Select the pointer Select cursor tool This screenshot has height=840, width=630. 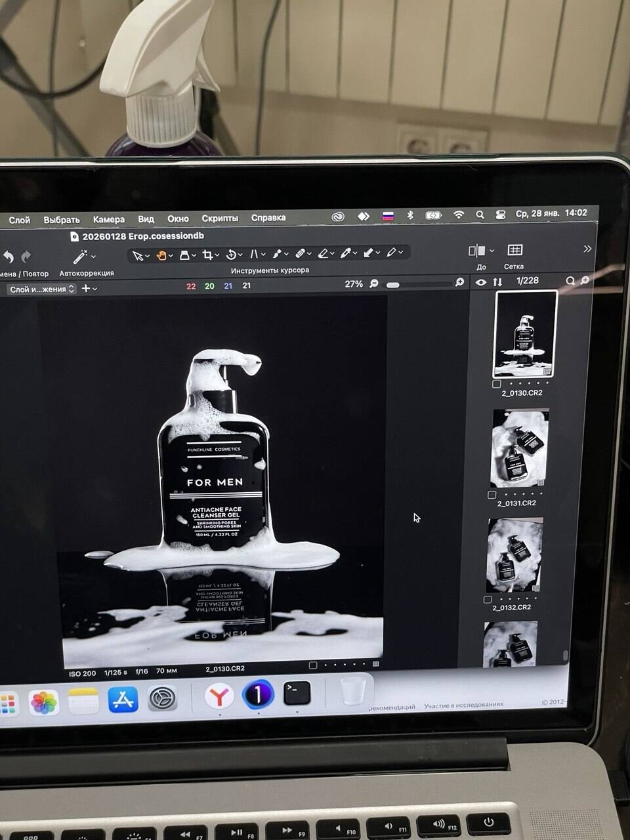[137, 255]
